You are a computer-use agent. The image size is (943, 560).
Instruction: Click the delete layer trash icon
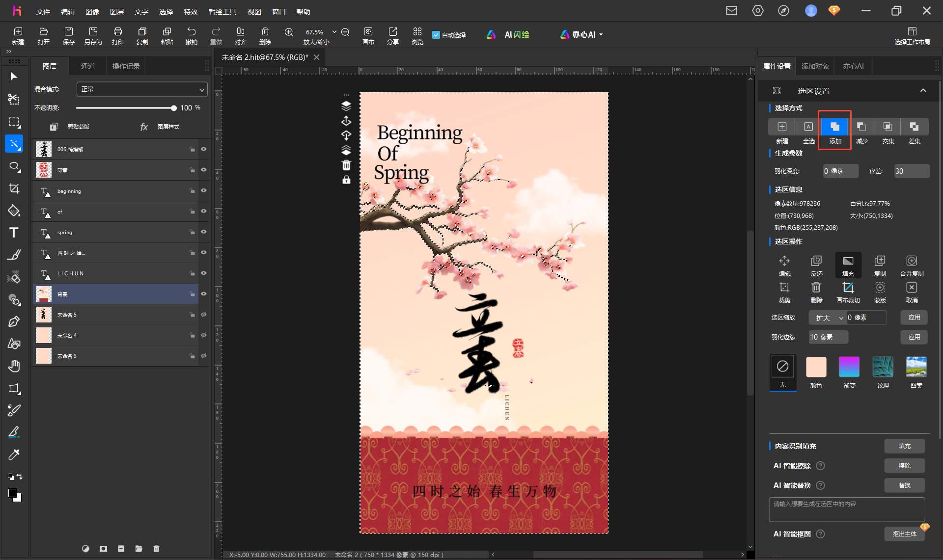[x=156, y=549]
